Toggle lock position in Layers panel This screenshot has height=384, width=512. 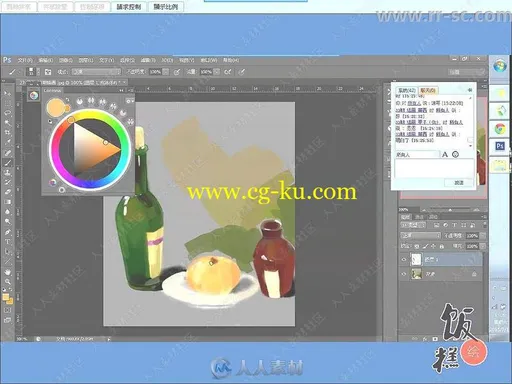pyautogui.click(x=433, y=246)
